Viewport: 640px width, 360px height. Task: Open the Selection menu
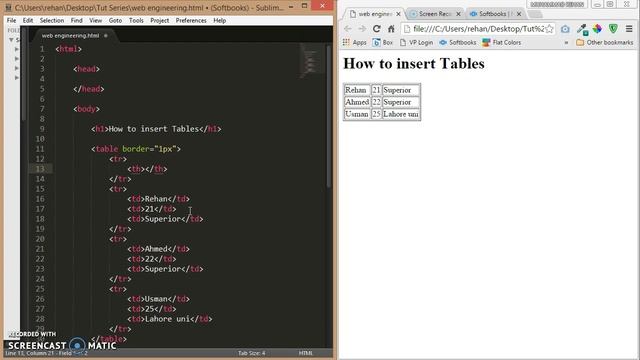[x=52, y=20]
